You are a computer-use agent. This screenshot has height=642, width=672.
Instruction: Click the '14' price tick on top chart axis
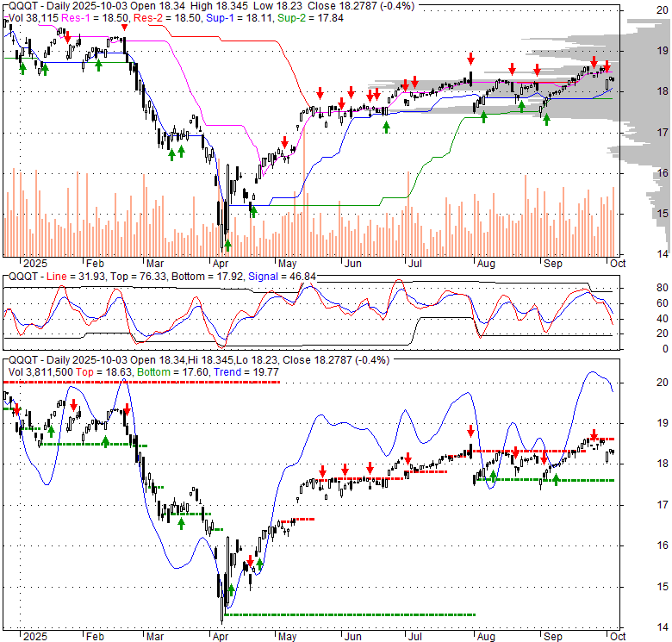pyautogui.click(x=663, y=253)
